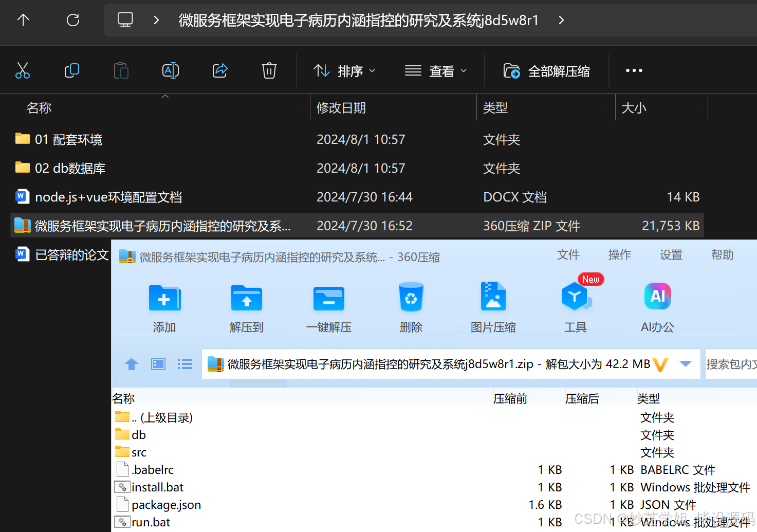This screenshot has width=757, height=532.
Task: Click the up-arrow navigation button in Explorer
Action: (x=23, y=20)
